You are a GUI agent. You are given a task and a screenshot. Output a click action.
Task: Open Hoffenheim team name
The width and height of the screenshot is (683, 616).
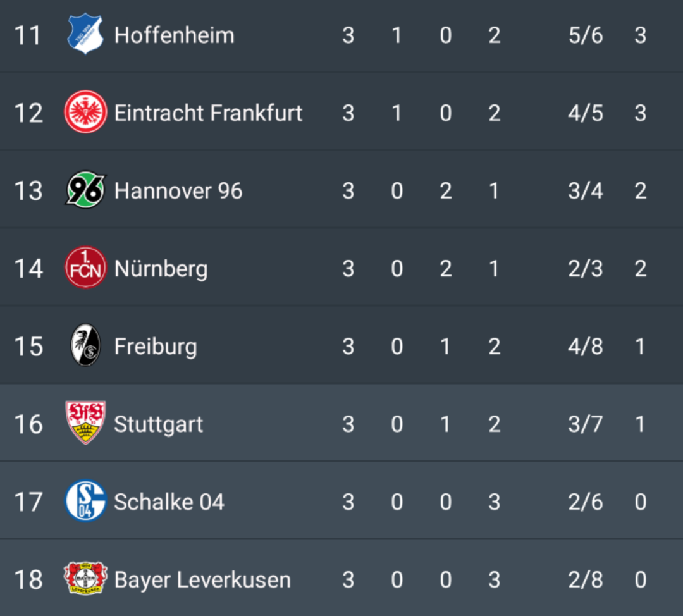pyautogui.click(x=174, y=35)
